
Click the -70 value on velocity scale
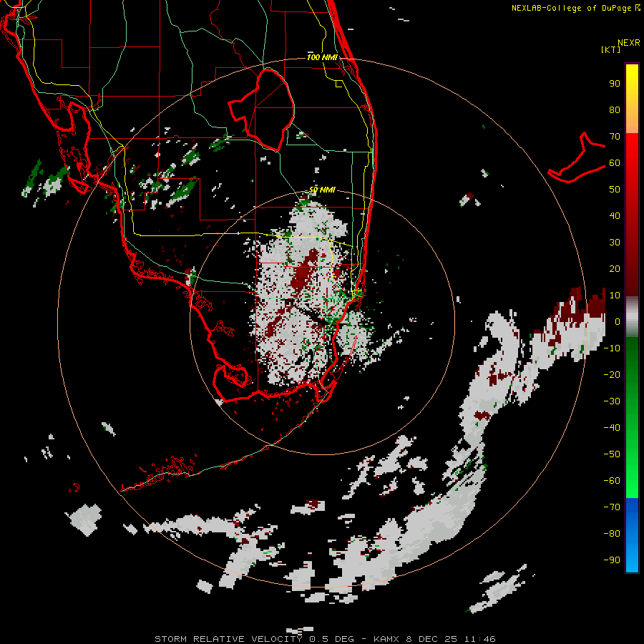pyautogui.click(x=612, y=507)
